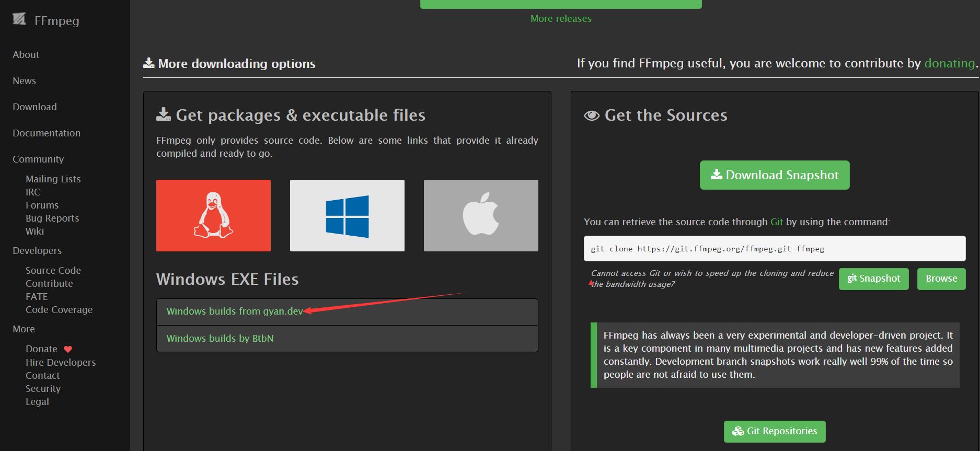Click the git clone command field
This screenshot has height=451, width=980.
[x=775, y=249]
